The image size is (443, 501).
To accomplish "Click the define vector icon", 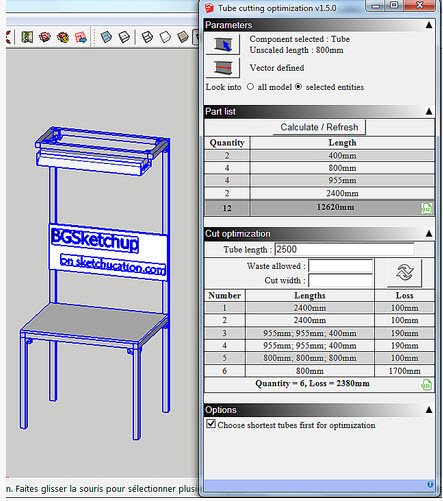I will (x=223, y=68).
